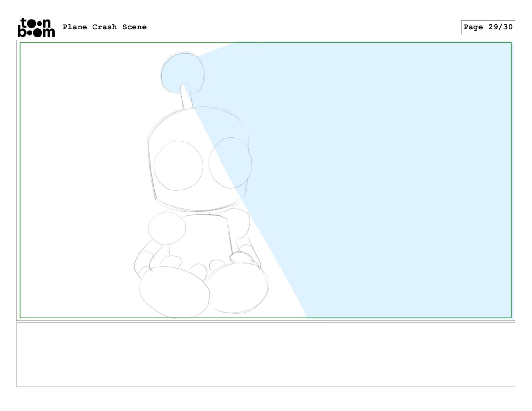The width and height of the screenshot is (532, 411).
Task: Click the 'Page 29/30' page indicator
Action: tap(488, 27)
